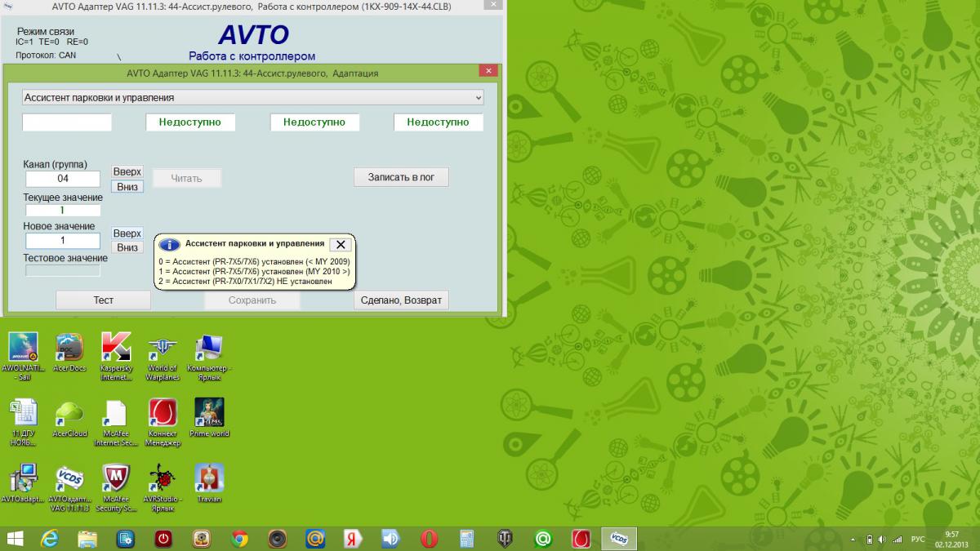
Task: Open the AVRStudio ladybug desktop shortcut
Action: coord(163,479)
